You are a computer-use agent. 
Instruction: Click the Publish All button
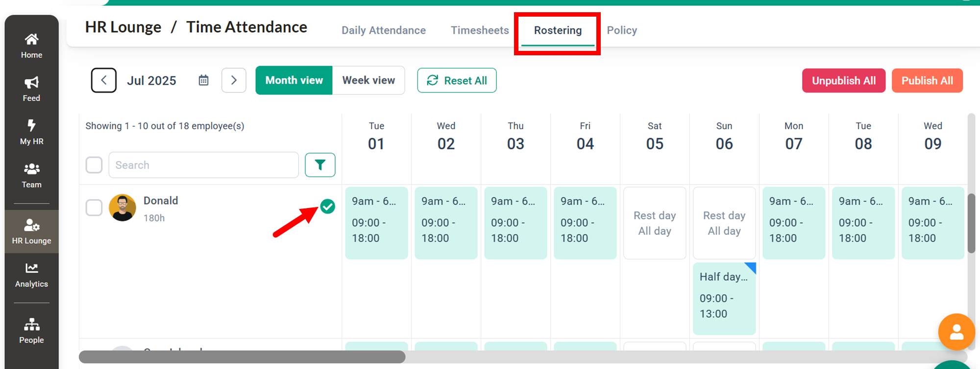pyautogui.click(x=927, y=81)
